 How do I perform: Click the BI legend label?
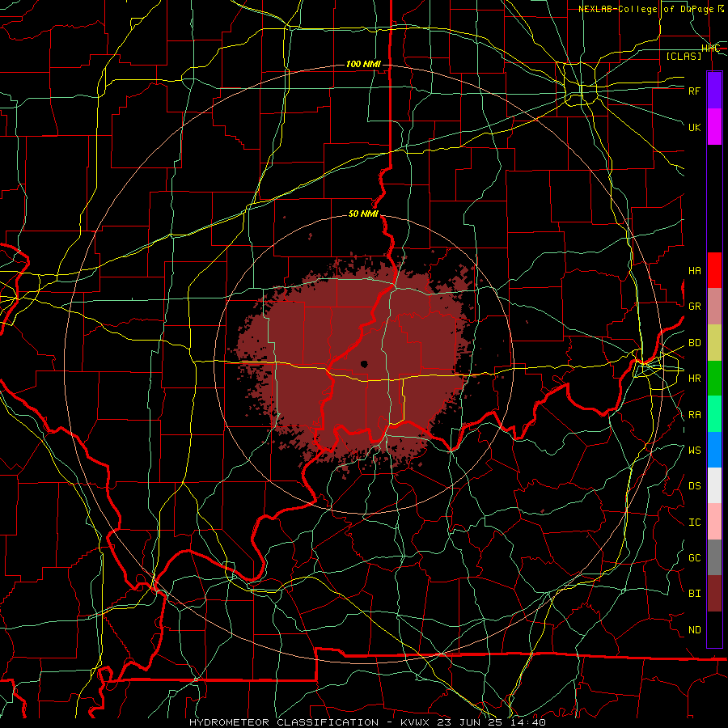point(695,594)
